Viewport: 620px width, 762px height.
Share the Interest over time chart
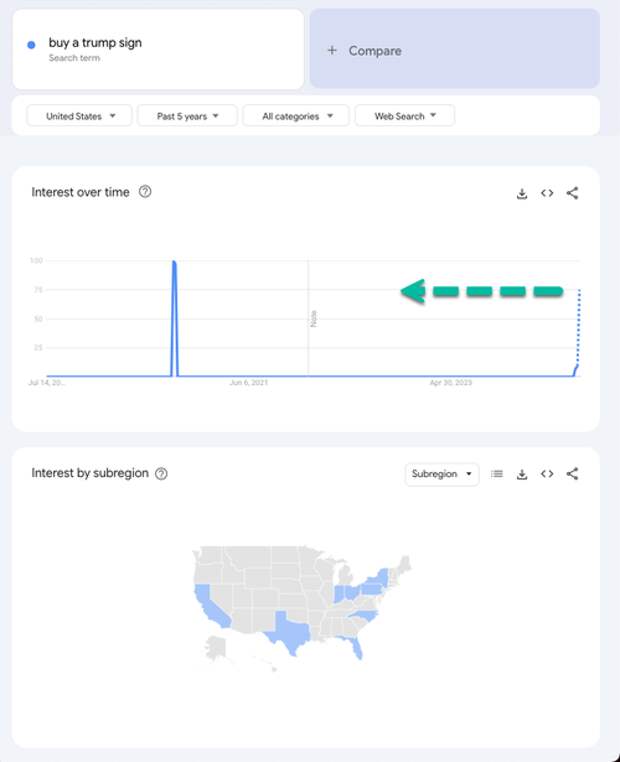572,193
